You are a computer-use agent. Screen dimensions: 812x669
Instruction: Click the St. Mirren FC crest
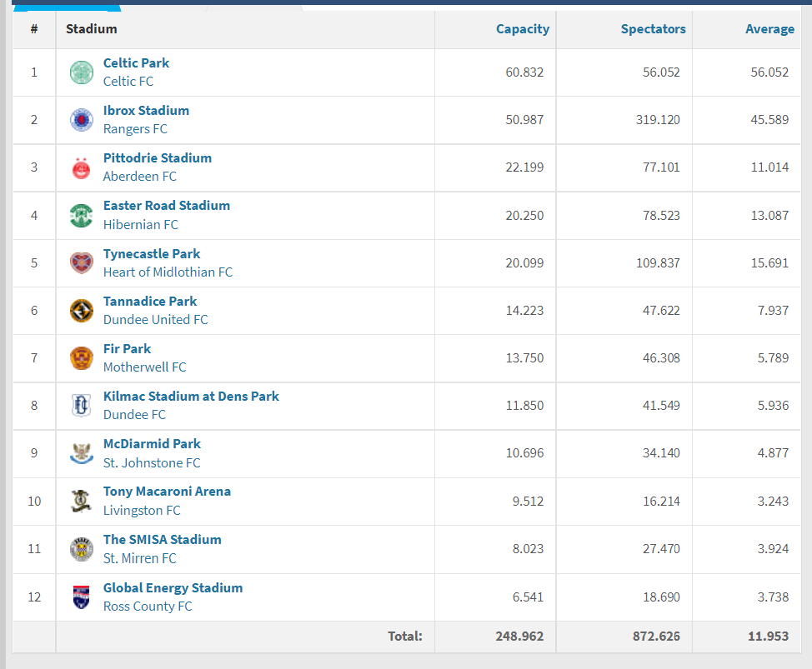[x=81, y=549]
